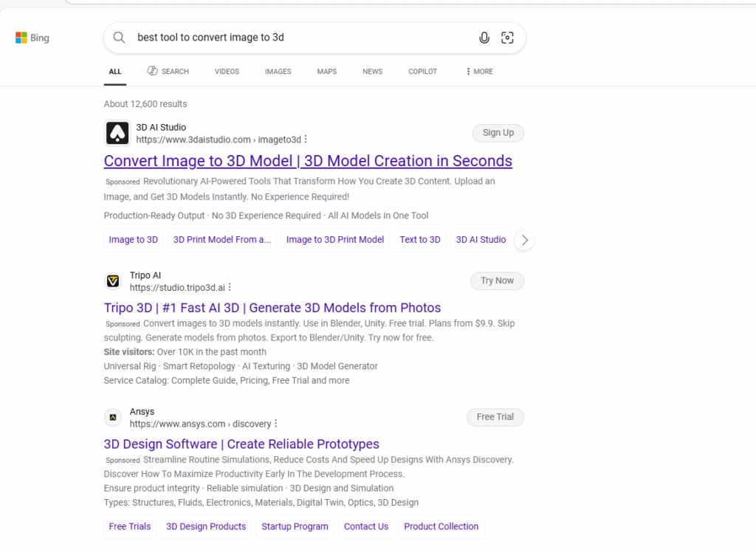The width and height of the screenshot is (756, 553).
Task: Click the 3D AI Studio site favicon
Action: (117, 133)
